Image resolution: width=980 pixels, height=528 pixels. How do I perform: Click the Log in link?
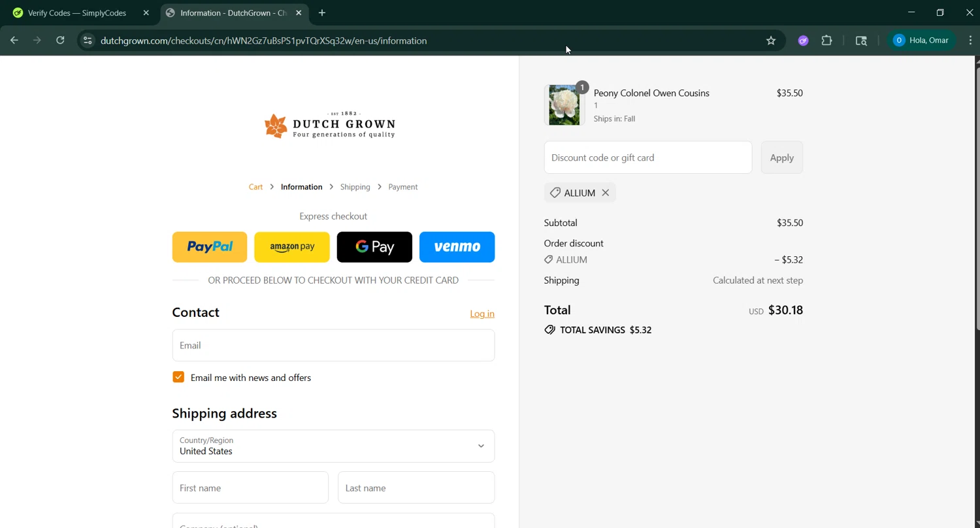click(x=482, y=314)
